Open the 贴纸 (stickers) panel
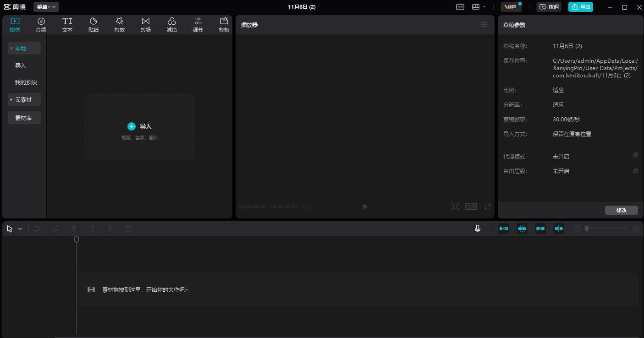 coord(94,25)
